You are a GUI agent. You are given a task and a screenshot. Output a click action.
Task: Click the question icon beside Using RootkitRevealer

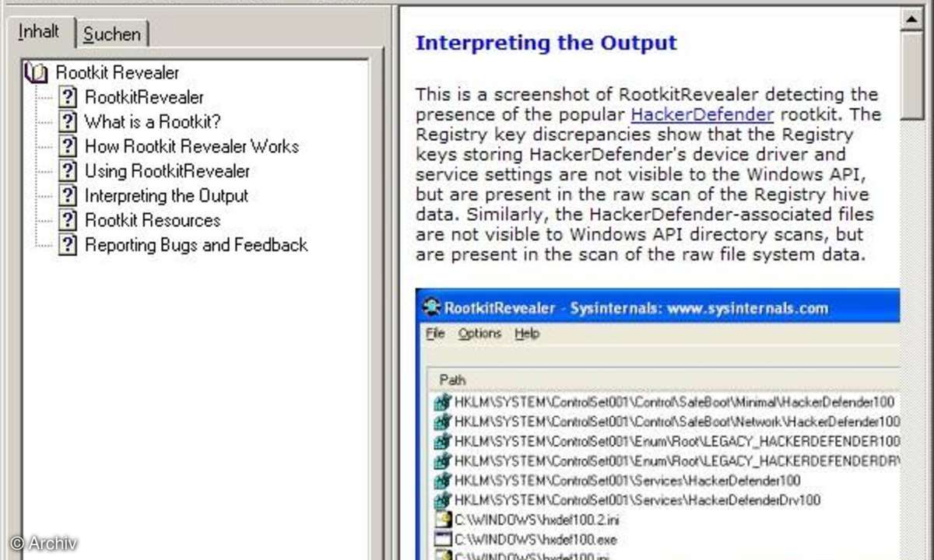pyautogui.click(x=68, y=171)
